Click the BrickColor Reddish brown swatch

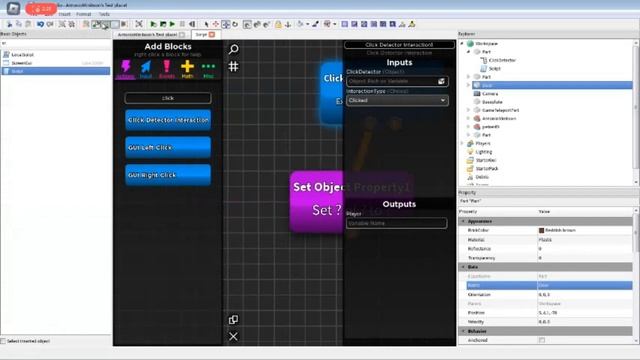[x=542, y=230]
